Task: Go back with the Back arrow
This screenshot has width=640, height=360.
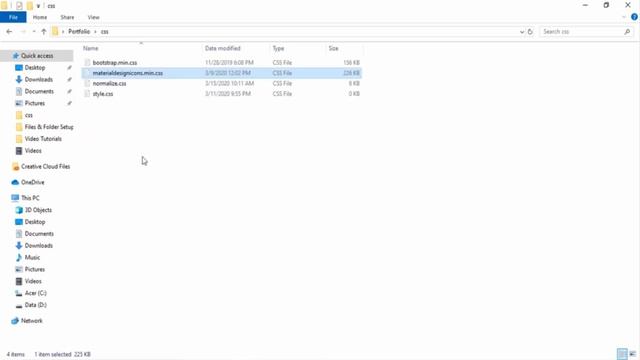Action: [x=9, y=31]
